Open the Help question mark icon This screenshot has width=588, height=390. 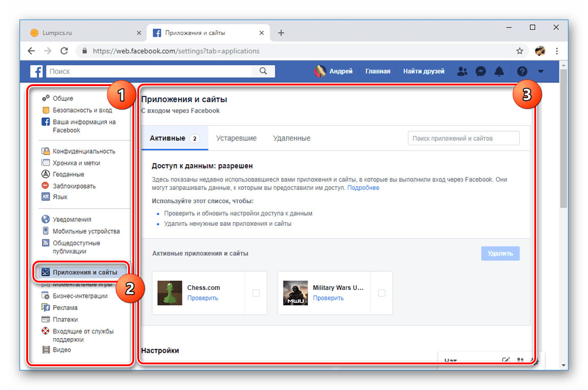point(522,71)
